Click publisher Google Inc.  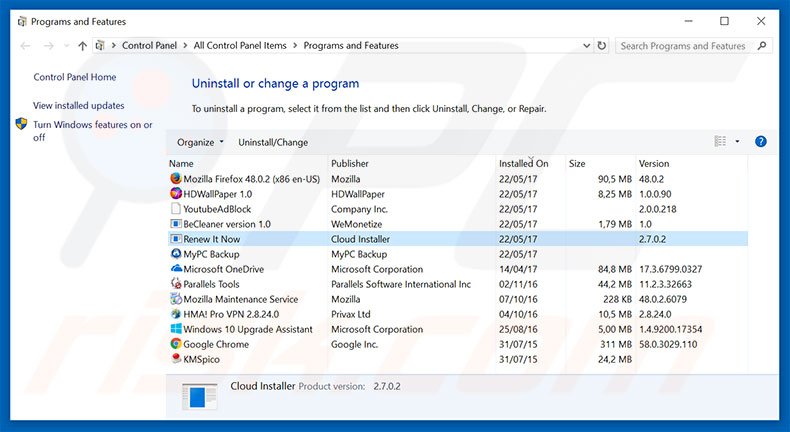tap(355, 344)
